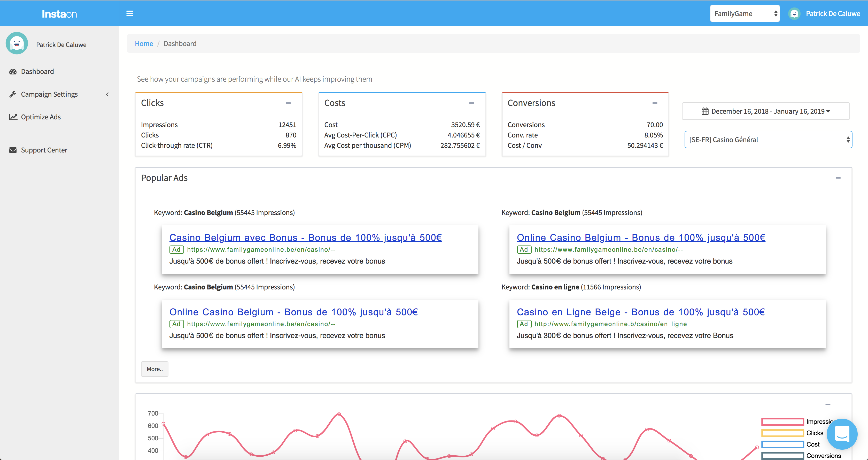Open the FamilyGame account dropdown
The height and width of the screenshot is (460, 868).
pos(745,13)
